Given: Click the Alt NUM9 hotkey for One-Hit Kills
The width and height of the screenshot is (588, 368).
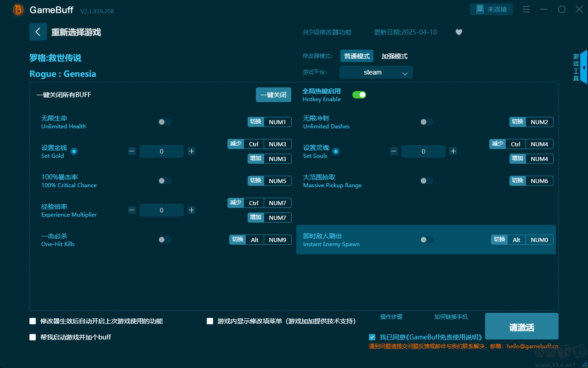Looking at the screenshot, I should [x=260, y=240].
